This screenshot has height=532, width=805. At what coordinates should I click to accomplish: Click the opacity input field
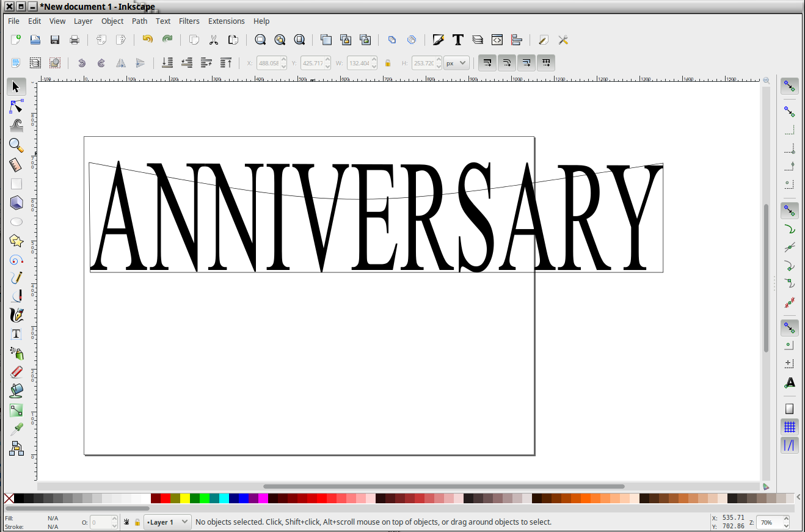tap(101, 522)
